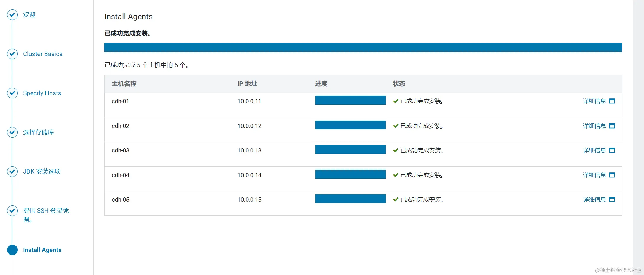
Task: Click cdh-03 status text 已成功完成安装
Action: coord(422,150)
